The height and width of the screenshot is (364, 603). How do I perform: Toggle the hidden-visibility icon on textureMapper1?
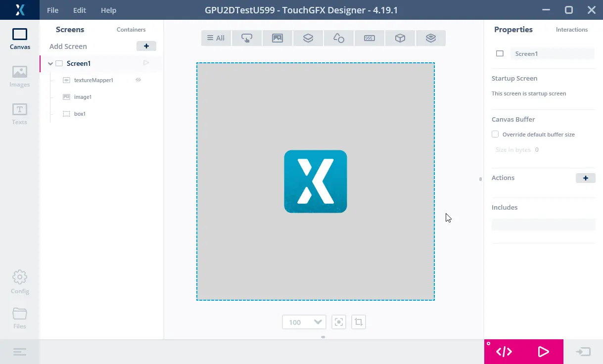pos(139,80)
